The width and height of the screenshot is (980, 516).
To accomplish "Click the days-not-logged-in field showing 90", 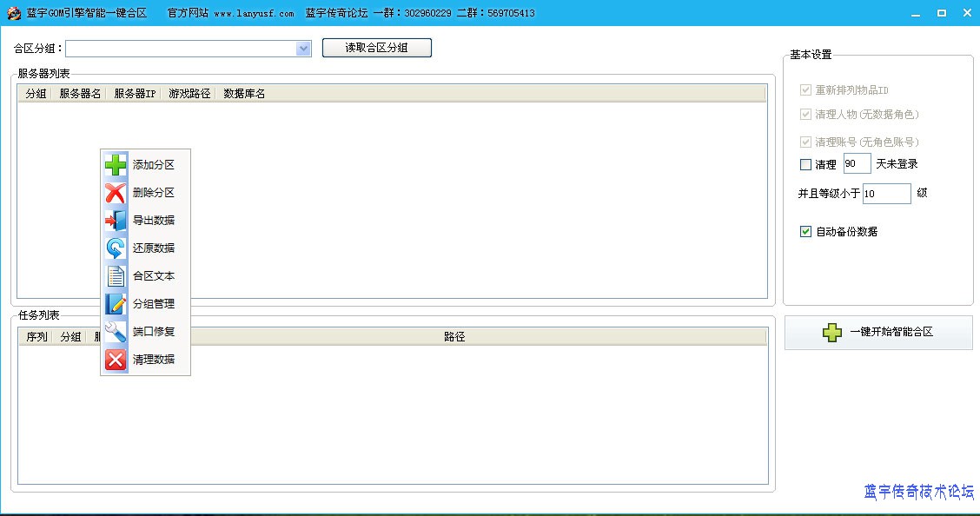I will pyautogui.click(x=857, y=164).
